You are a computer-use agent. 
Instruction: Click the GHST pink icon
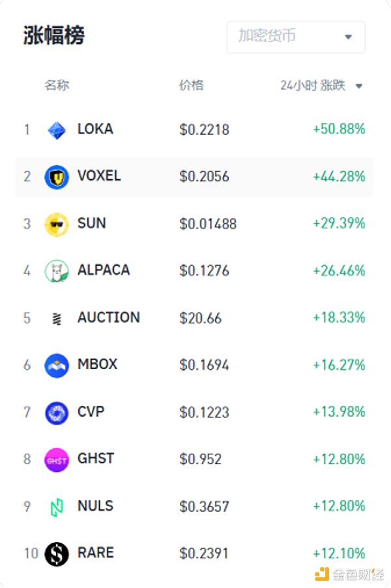(x=57, y=460)
